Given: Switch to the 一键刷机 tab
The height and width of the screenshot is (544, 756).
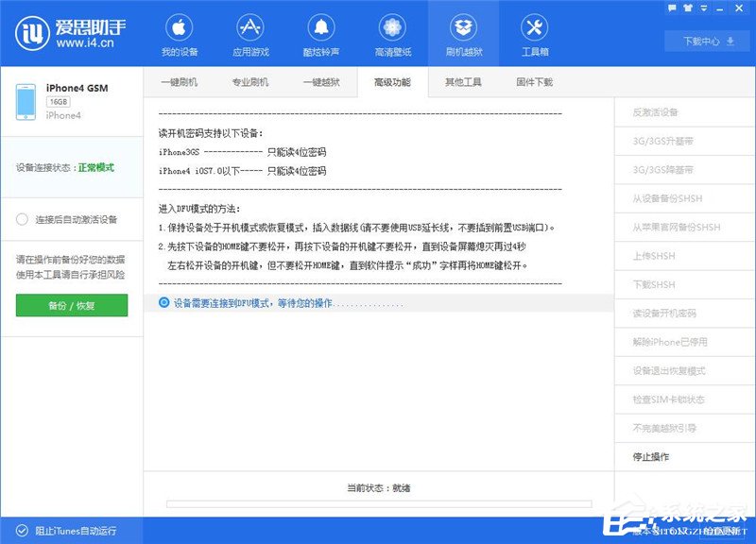Looking at the screenshot, I should (180, 82).
